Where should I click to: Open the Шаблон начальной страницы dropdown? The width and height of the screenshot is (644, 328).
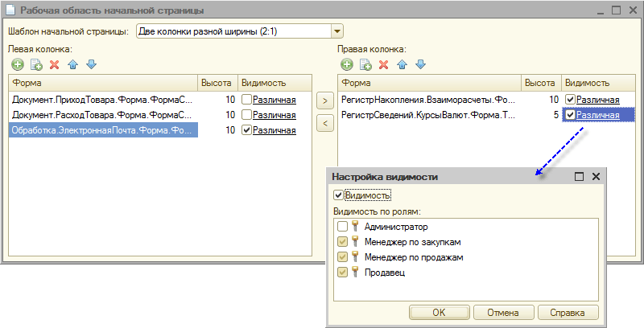[x=337, y=31]
